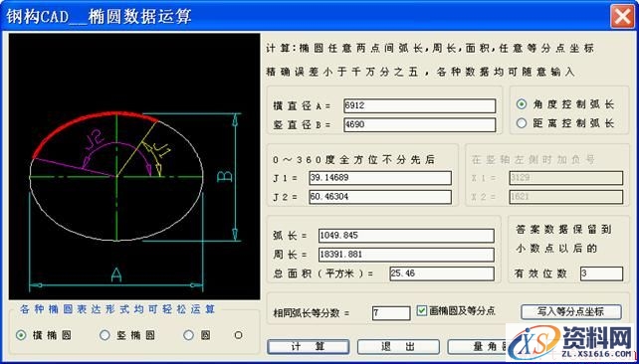The width and height of the screenshot is (639, 364).
Task: Click the 竖直径 B input field
Action: click(419, 124)
